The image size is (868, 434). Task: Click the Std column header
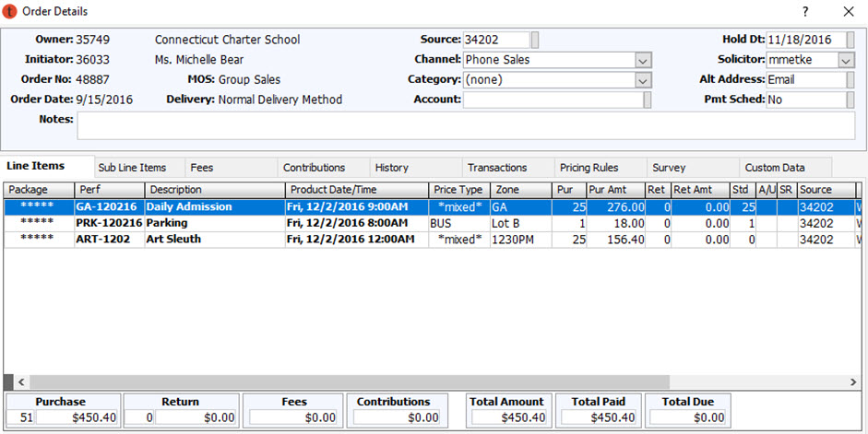(x=743, y=190)
